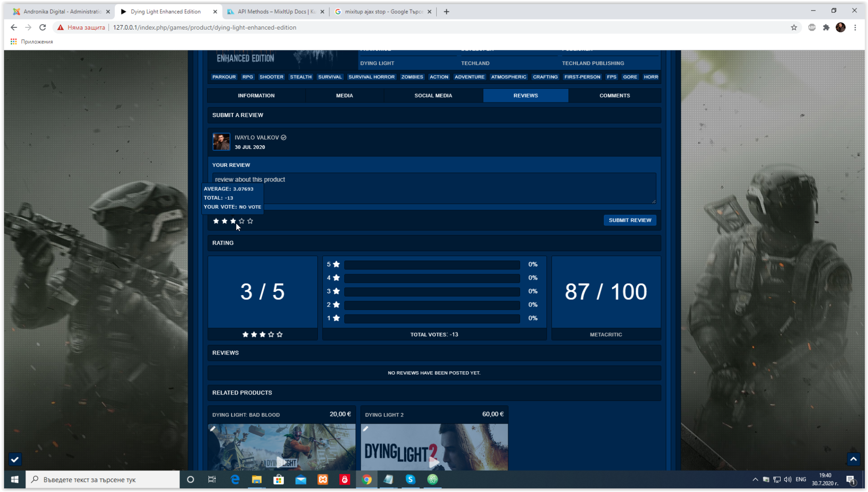The width and height of the screenshot is (868, 492).
Task: Click the verified badge next to Ivaylo Valkov
Action: click(284, 138)
